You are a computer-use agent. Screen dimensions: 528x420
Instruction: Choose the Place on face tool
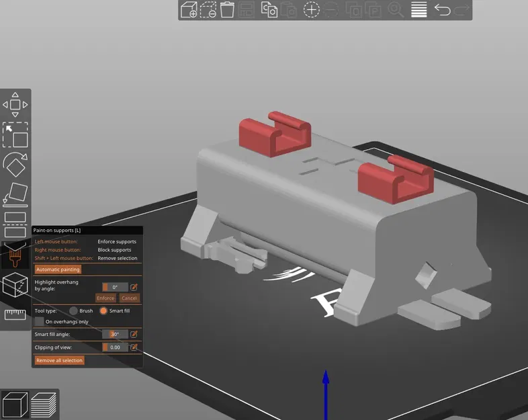pyautogui.click(x=15, y=195)
